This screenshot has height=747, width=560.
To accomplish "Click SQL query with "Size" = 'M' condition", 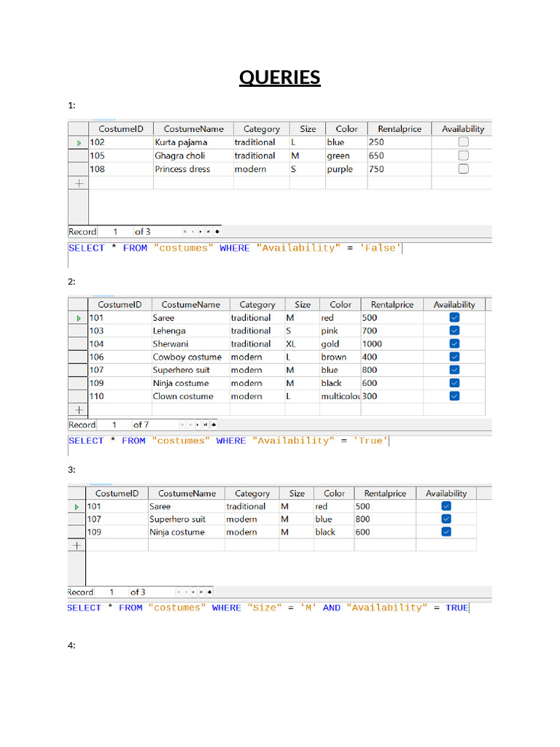I will 268,608.
